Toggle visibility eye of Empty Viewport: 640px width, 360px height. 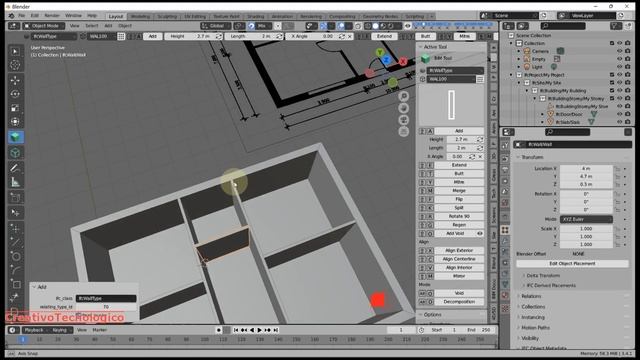[620, 59]
